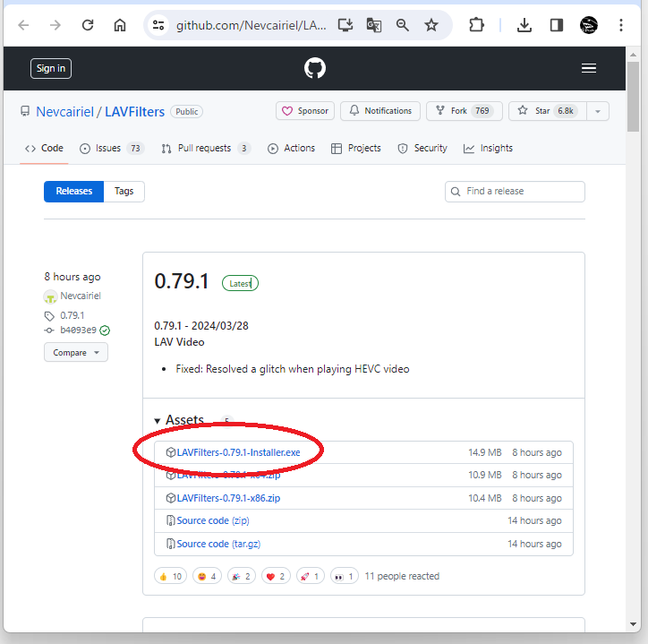Open the 0.79.1 release title
The width and height of the screenshot is (648, 644).
click(182, 281)
